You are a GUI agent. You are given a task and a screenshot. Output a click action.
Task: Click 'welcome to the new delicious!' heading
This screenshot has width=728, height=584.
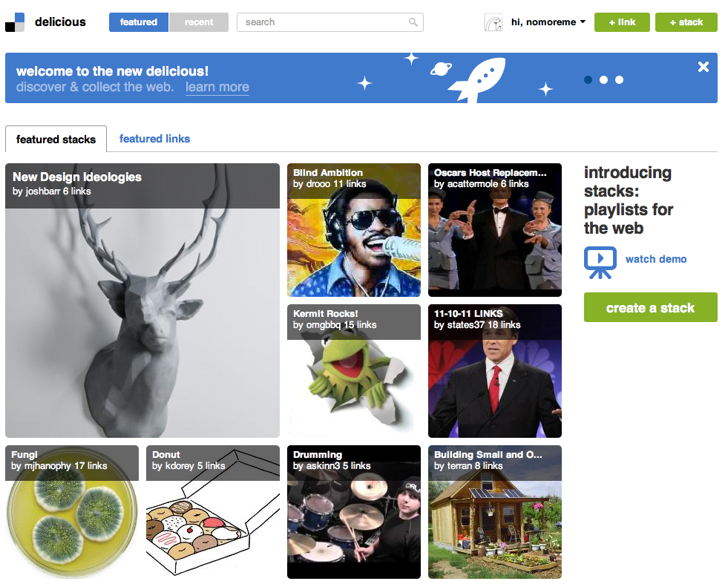pos(112,71)
